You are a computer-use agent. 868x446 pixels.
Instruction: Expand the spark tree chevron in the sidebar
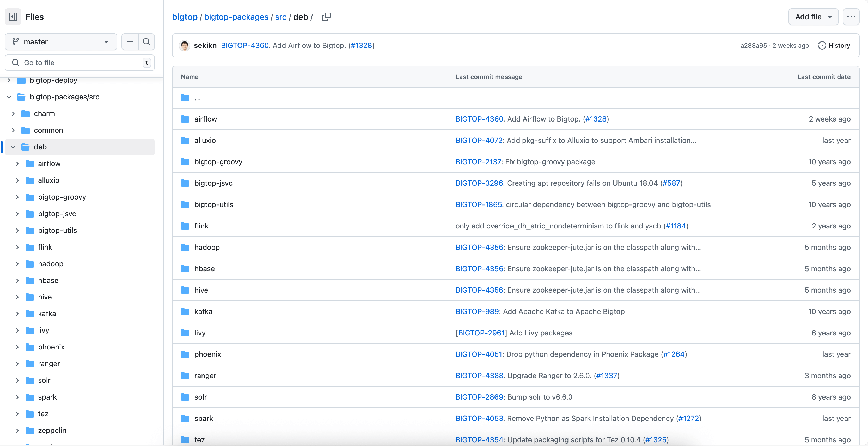(17, 397)
